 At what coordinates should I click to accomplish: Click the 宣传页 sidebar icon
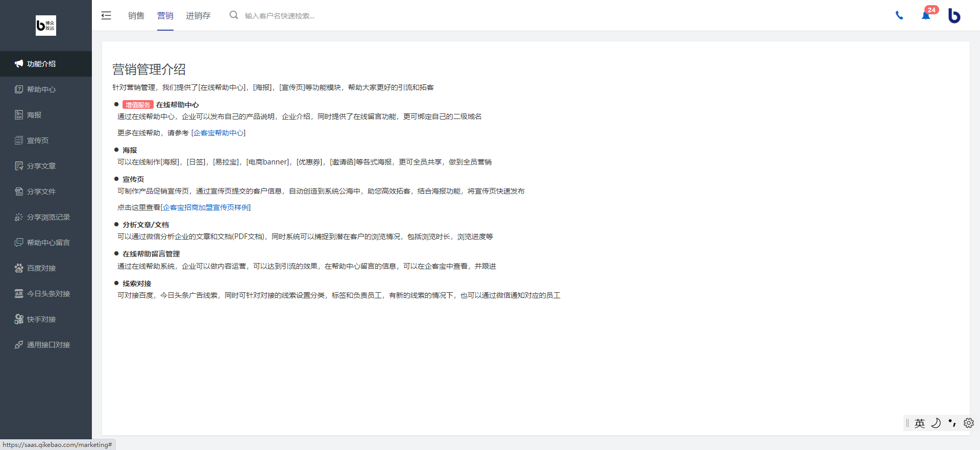(19, 140)
